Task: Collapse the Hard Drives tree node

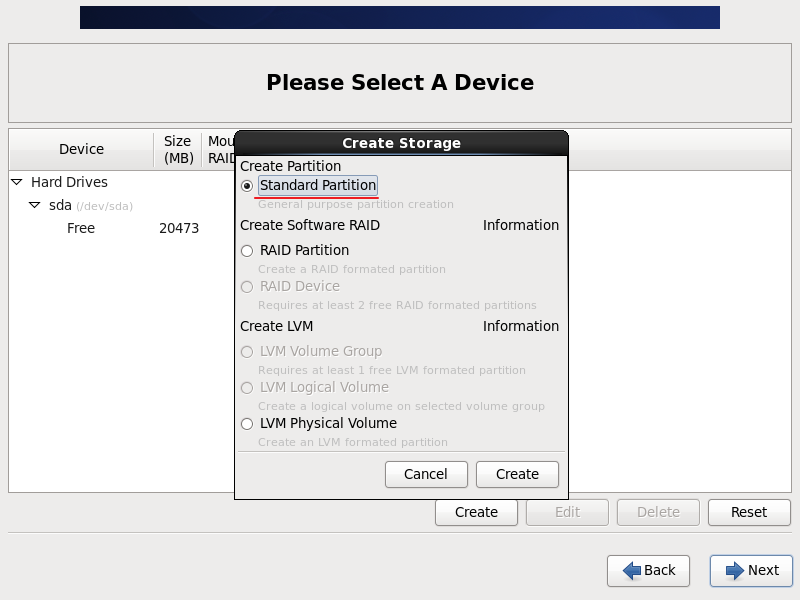Action: [x=17, y=183]
